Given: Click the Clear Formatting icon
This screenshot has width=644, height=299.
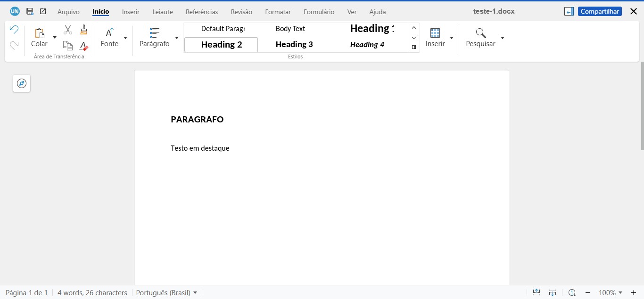Looking at the screenshot, I should [x=83, y=46].
